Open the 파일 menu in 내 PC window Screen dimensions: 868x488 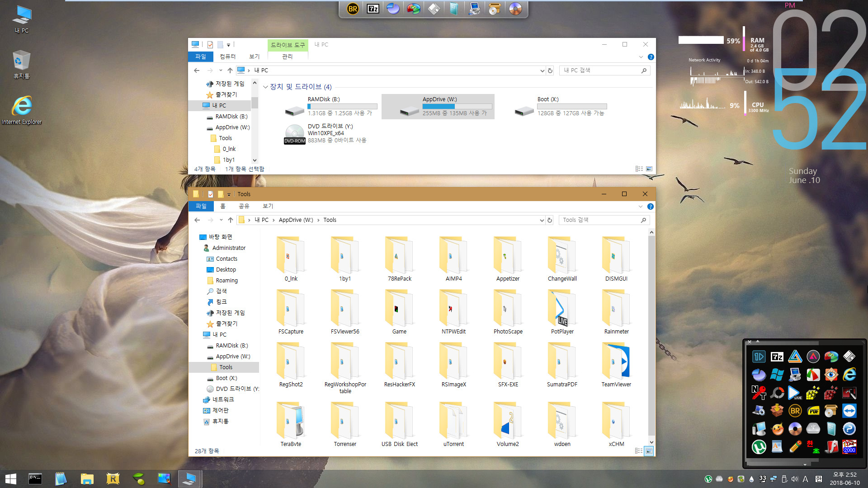(200, 56)
